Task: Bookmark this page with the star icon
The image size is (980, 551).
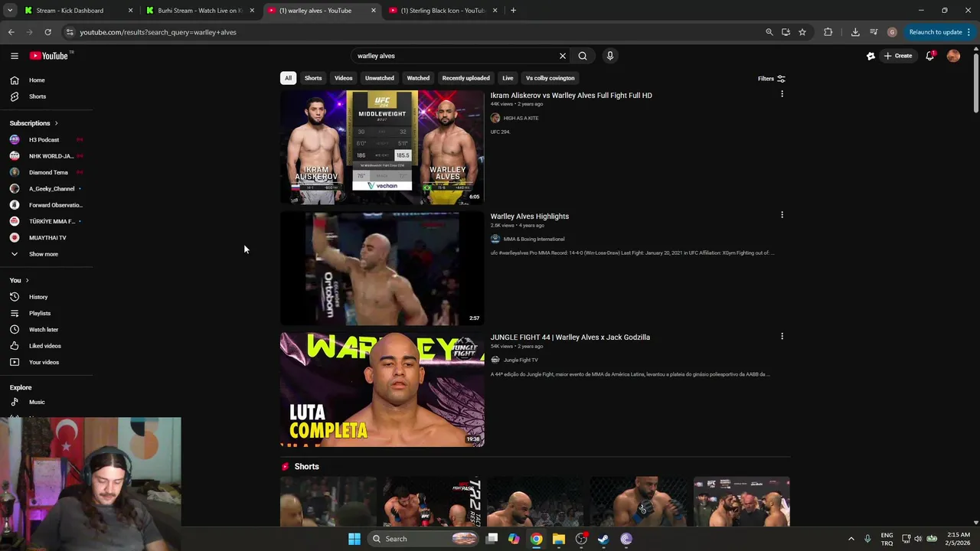Action: [802, 32]
